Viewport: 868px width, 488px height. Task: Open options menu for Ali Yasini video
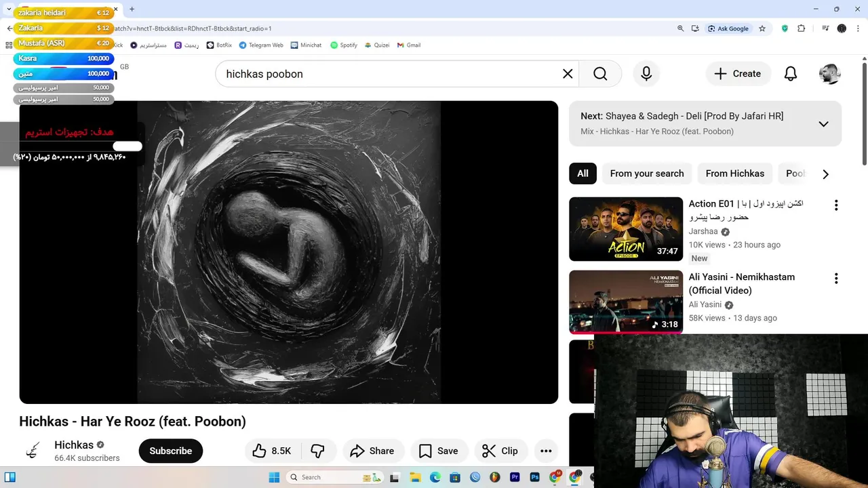point(836,278)
